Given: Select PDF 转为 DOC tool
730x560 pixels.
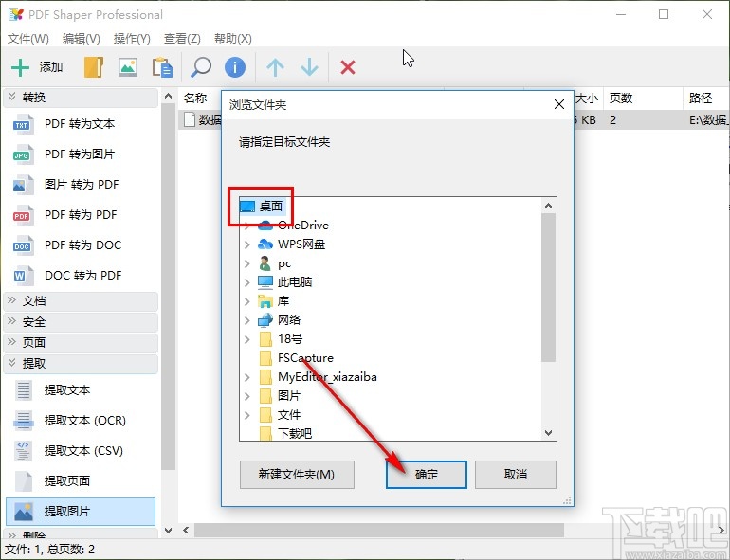Looking at the screenshot, I should (80, 245).
